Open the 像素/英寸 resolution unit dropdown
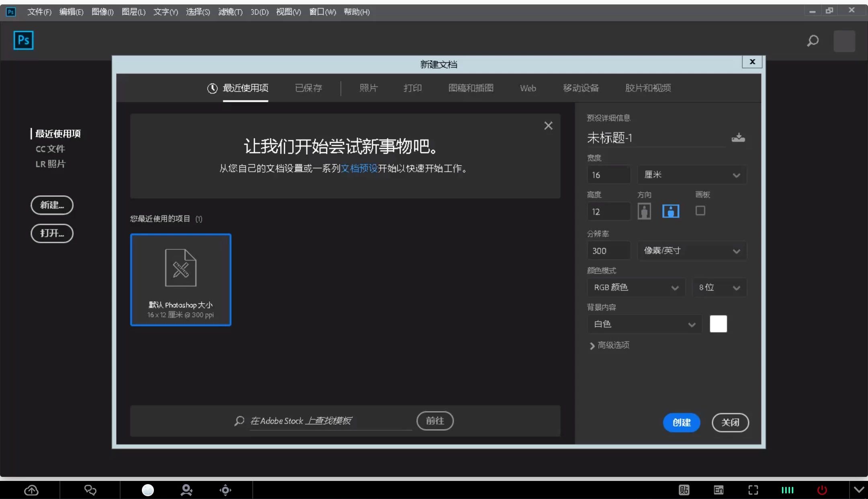 692,251
